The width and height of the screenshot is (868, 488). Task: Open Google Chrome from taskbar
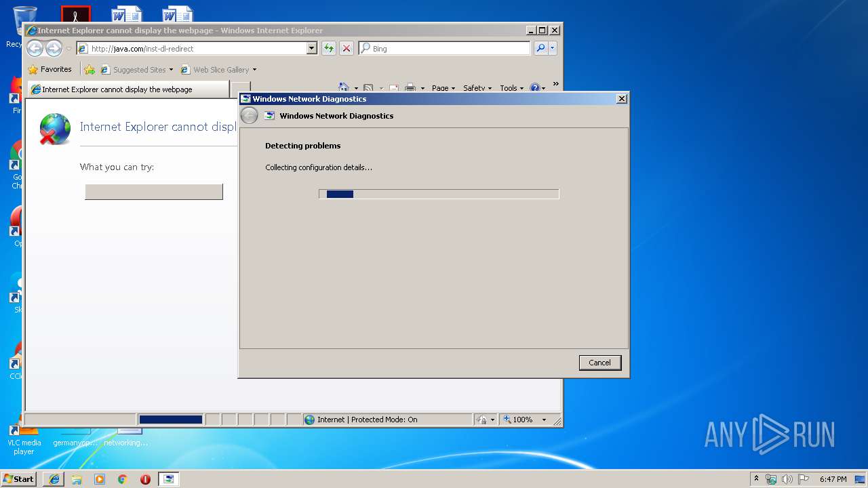pyautogui.click(x=122, y=479)
